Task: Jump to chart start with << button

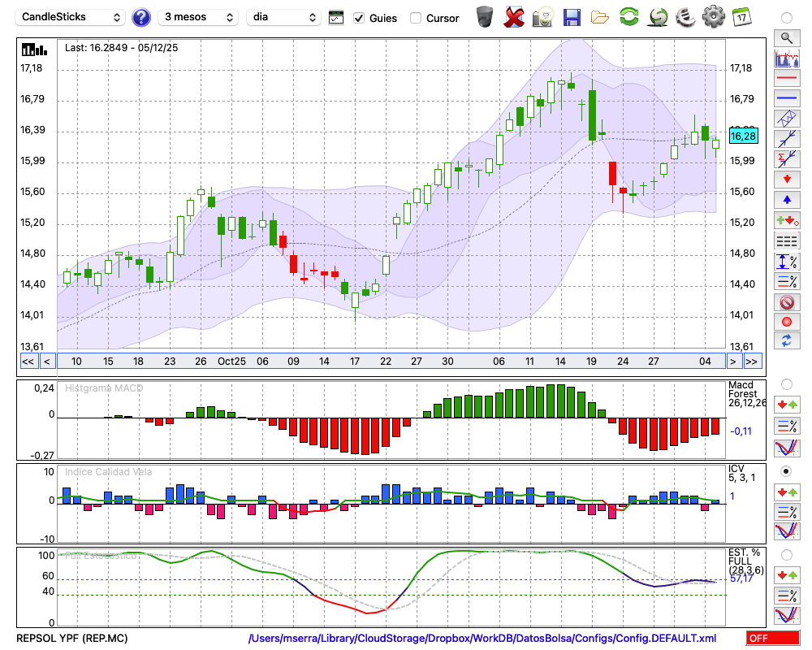Action: [x=28, y=362]
